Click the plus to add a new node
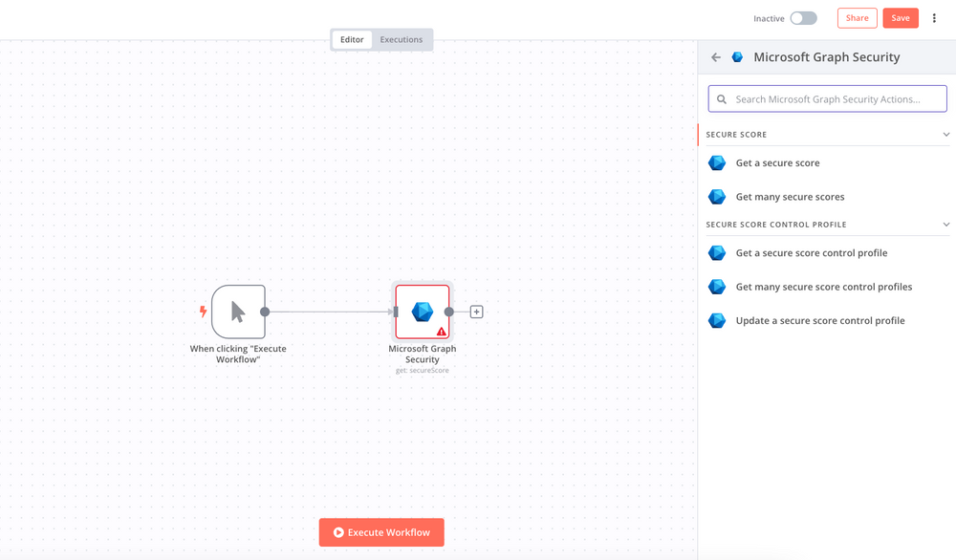The image size is (956, 560). tap(475, 311)
